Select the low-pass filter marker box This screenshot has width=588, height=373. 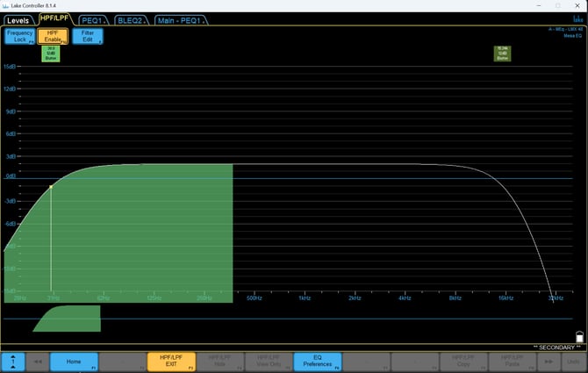(502, 54)
